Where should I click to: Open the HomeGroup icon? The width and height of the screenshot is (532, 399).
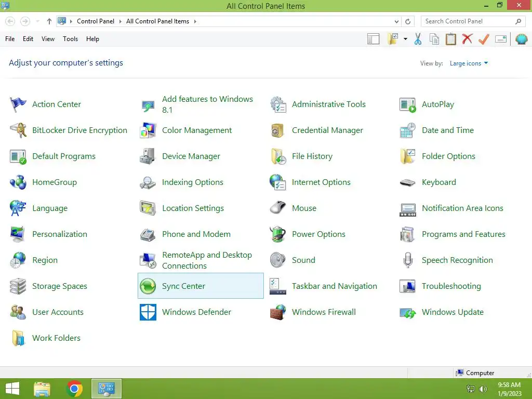point(18,182)
